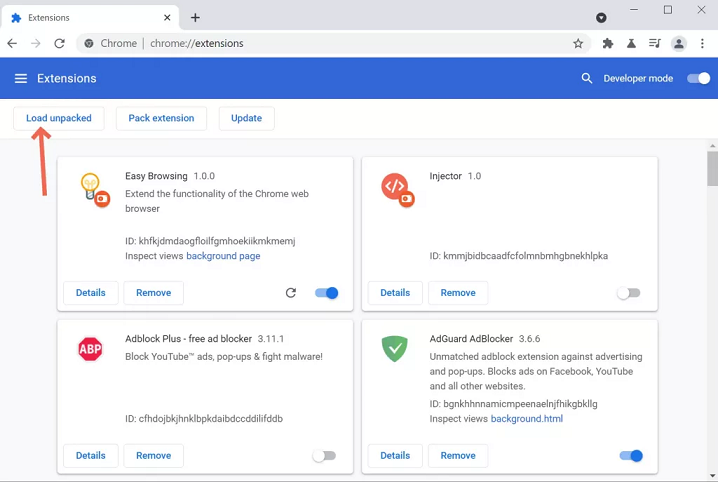
Task: Enable the Adblock Plus toggle
Action: [324, 456]
